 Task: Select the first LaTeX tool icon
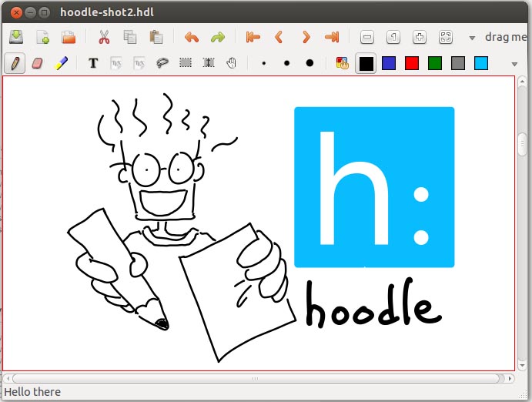coord(116,63)
